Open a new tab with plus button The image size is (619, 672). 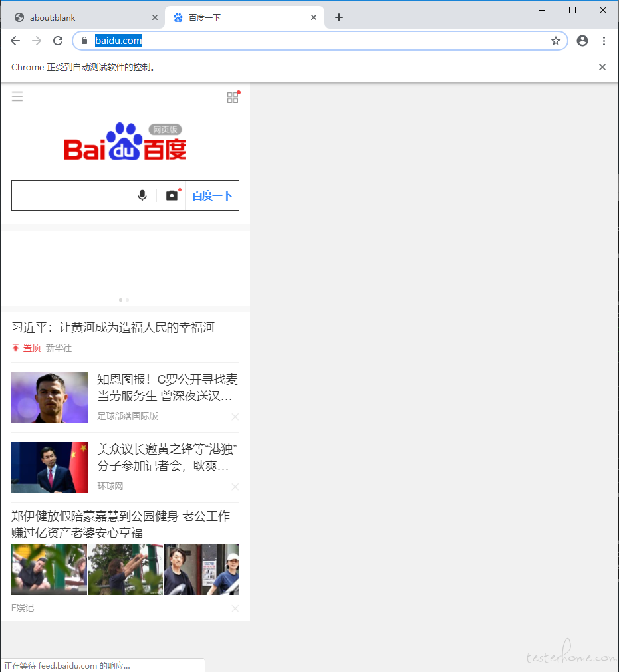[x=339, y=17]
